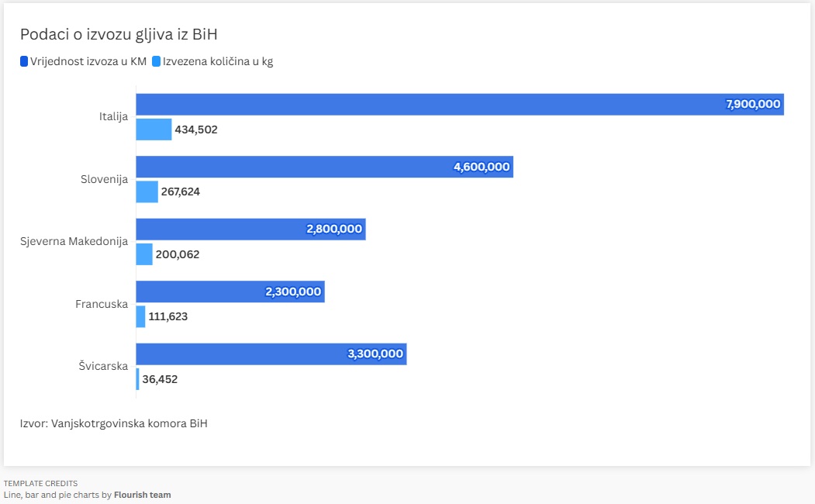The height and width of the screenshot is (504, 815).
Task: Pick Sjeverna Makedonija's light blue quantity bar
Action: 144,254
